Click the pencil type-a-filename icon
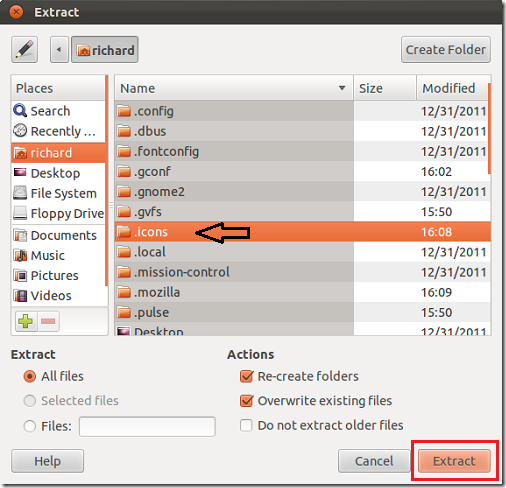This screenshot has width=506, height=488. pyautogui.click(x=24, y=50)
